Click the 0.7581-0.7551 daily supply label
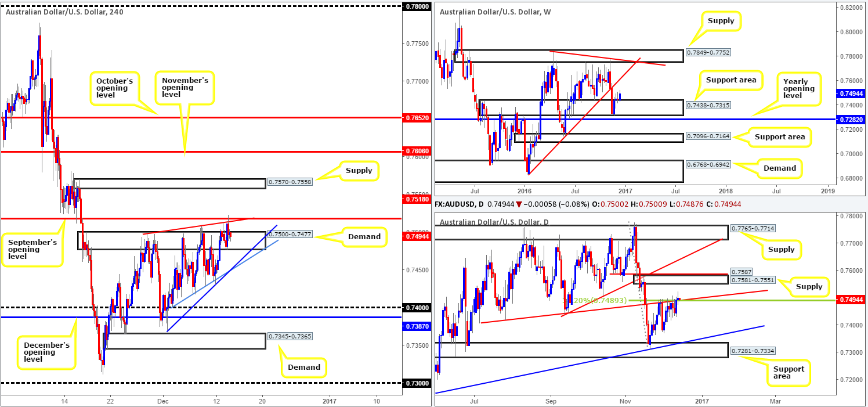This screenshot has width=868, height=407. 754,280
